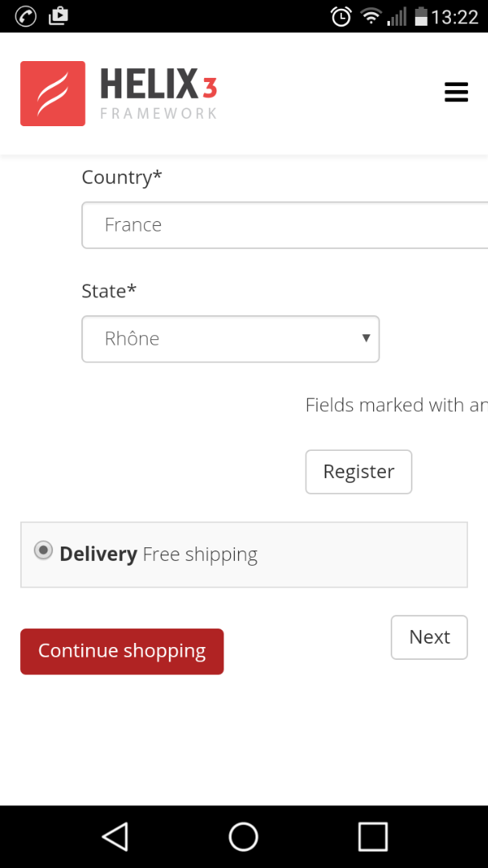Click the Next button
The height and width of the screenshot is (868, 488).
point(429,637)
